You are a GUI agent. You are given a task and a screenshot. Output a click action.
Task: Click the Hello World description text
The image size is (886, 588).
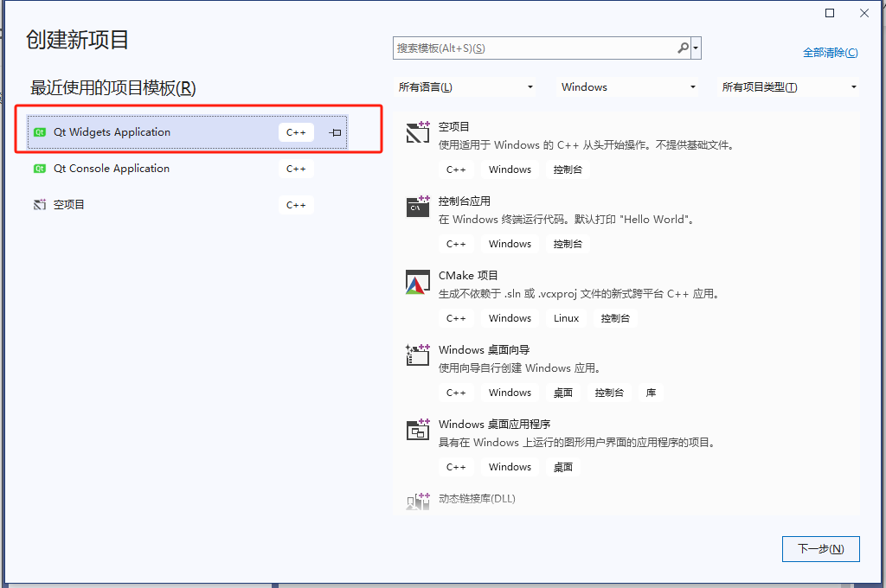pos(566,220)
